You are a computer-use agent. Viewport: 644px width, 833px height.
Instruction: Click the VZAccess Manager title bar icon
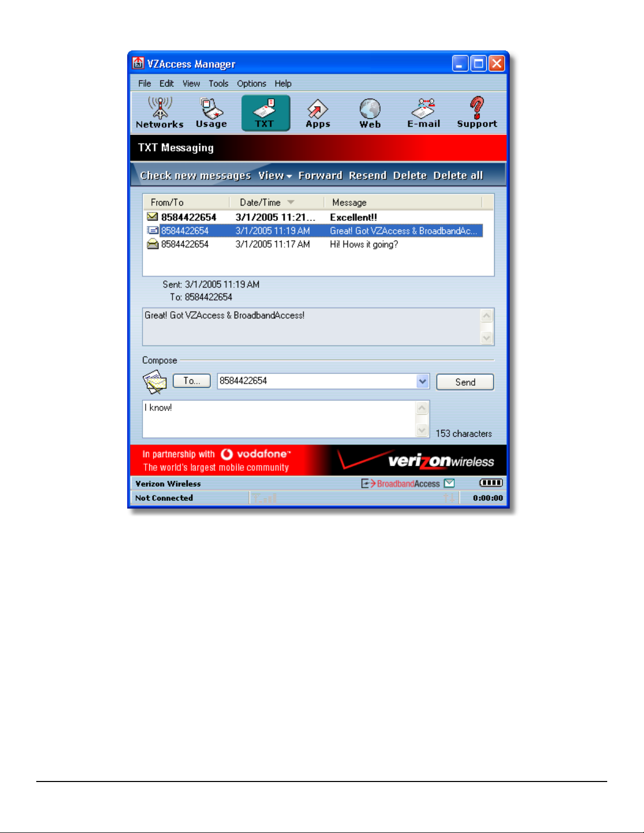click(x=138, y=63)
